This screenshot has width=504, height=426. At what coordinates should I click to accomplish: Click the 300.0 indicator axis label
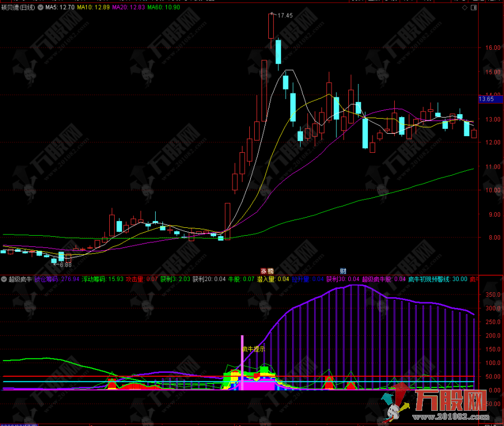tap(493, 308)
